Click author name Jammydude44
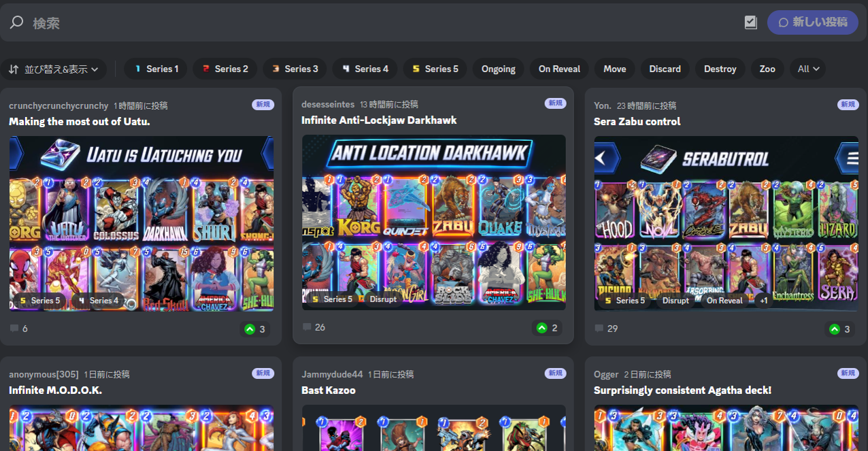The width and height of the screenshot is (868, 451). (332, 374)
